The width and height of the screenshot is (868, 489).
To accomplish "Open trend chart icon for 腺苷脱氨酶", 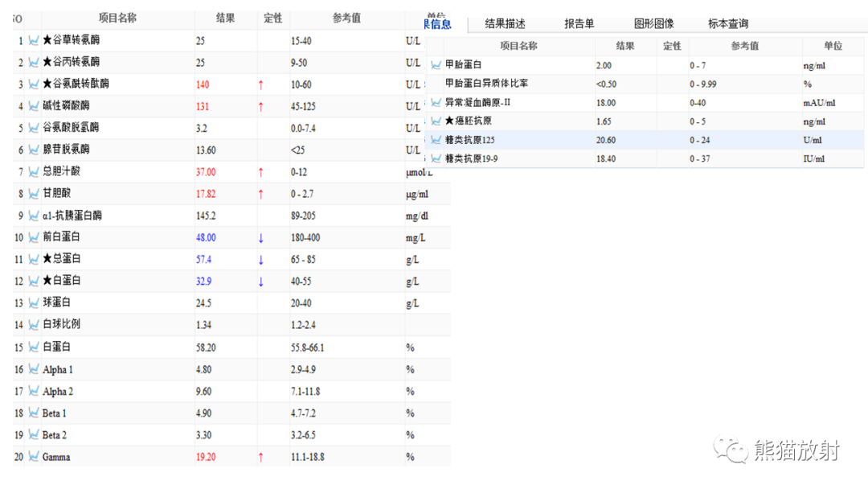I will 34,150.
